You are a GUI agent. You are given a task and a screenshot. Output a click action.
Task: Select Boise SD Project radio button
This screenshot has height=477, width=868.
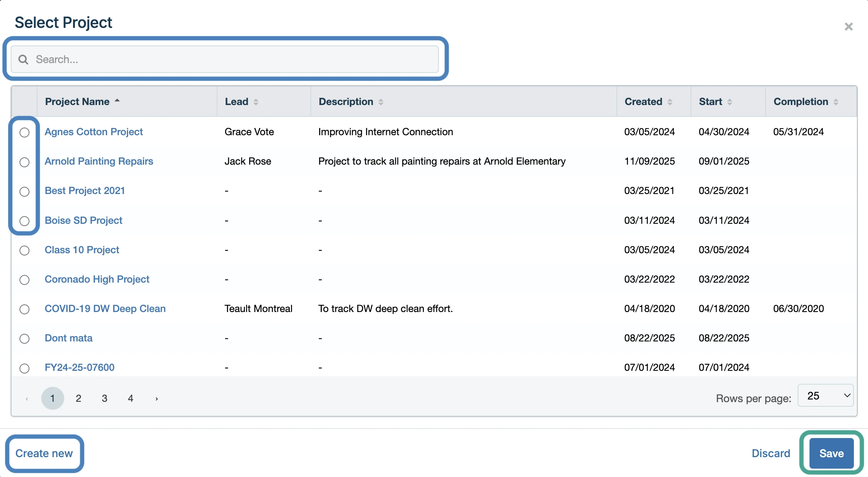24,221
